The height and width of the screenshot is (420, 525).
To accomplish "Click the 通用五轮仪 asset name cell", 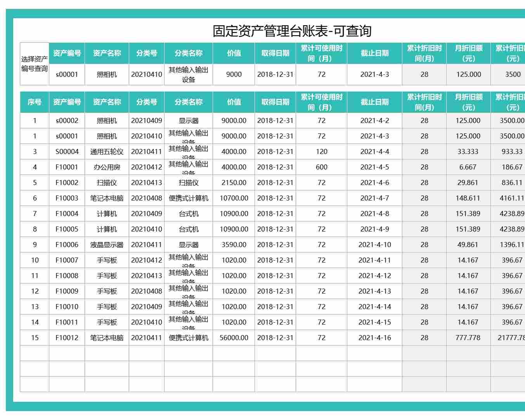I will (x=106, y=152).
